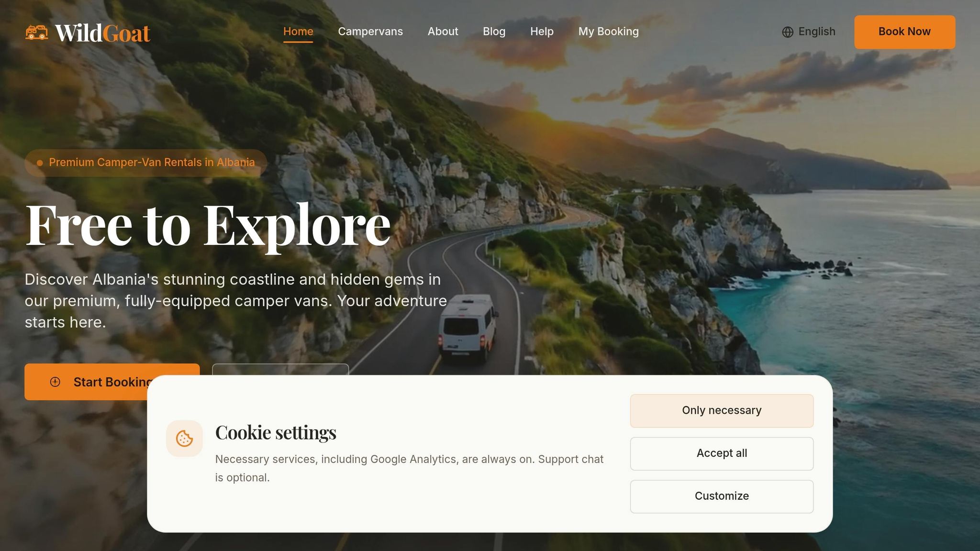Expand the English language selector
Viewport: 980px width, 551px height.
click(809, 32)
